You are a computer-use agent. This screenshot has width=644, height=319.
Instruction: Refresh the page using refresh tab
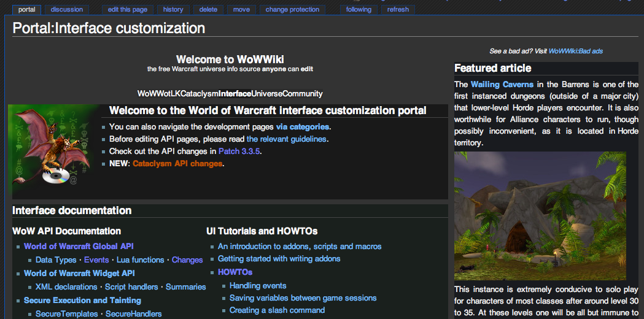[398, 10]
